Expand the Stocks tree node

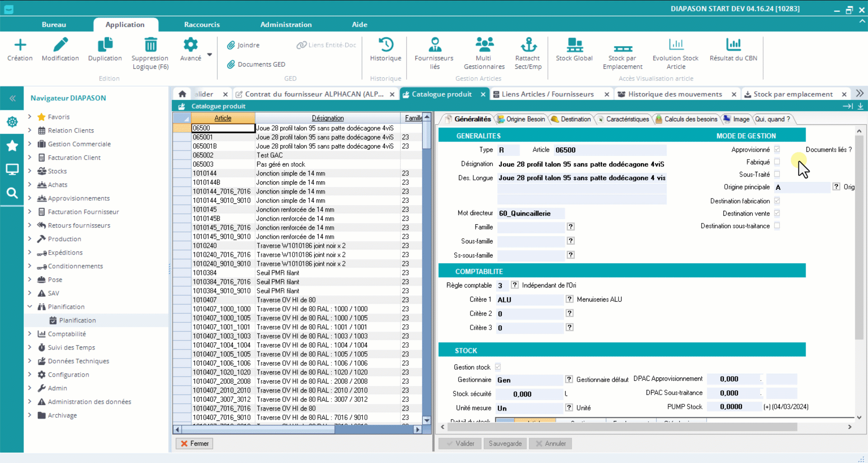30,171
